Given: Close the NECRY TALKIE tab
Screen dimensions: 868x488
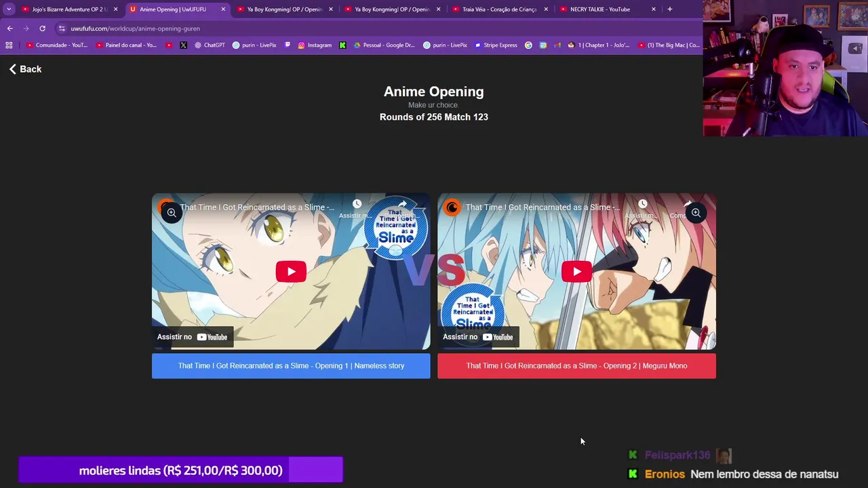Looking at the screenshot, I should 654,9.
